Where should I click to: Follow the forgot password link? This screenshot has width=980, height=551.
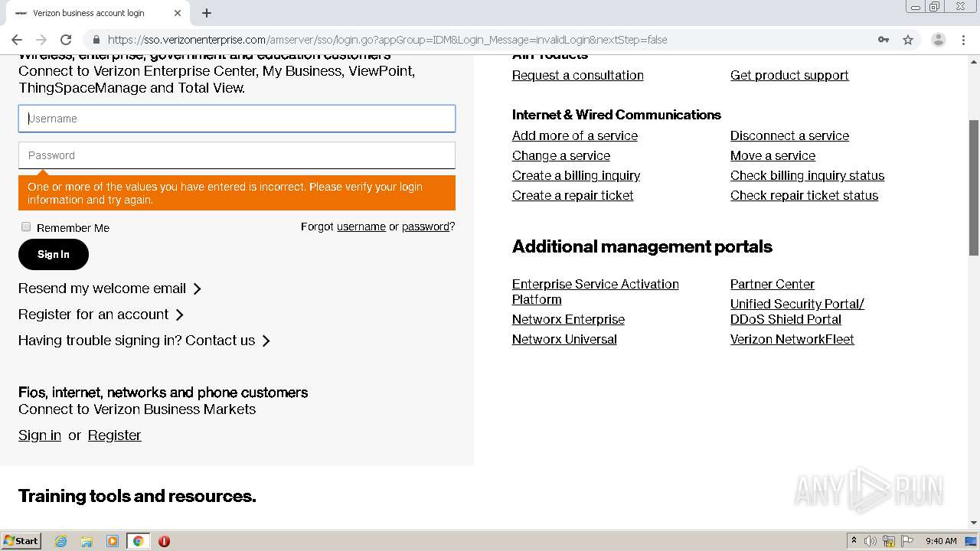pyautogui.click(x=426, y=227)
